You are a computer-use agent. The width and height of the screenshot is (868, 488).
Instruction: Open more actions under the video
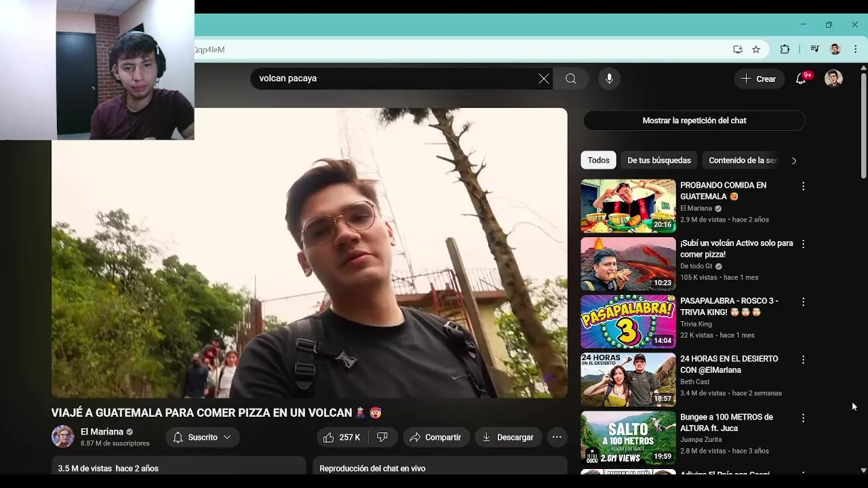point(557,437)
